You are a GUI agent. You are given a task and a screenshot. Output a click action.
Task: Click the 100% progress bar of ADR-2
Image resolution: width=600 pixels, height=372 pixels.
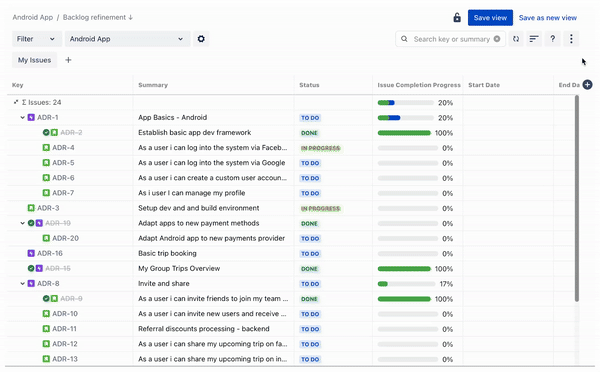(404, 133)
